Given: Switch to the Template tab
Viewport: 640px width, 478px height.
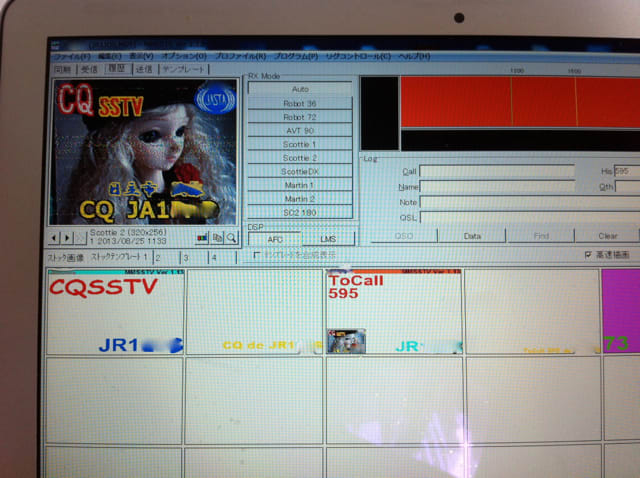Looking at the screenshot, I should pos(183,69).
